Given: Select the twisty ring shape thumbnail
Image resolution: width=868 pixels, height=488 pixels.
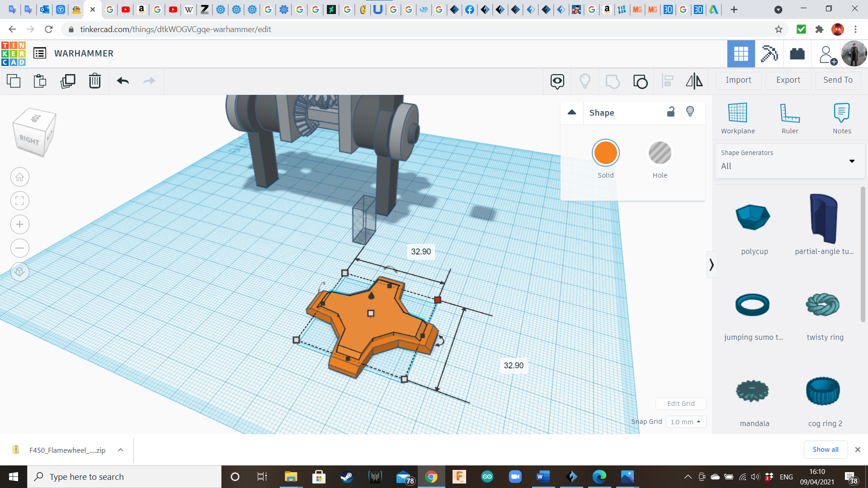Looking at the screenshot, I should click(823, 305).
